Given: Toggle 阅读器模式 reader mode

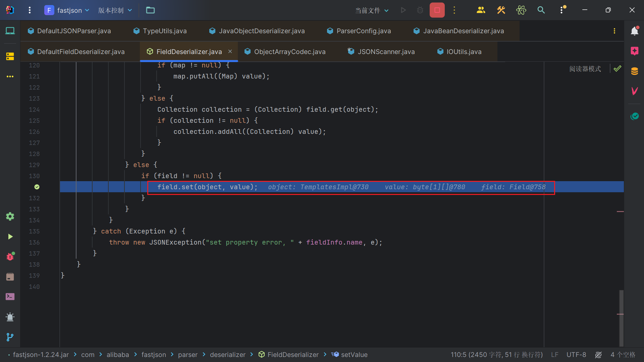Looking at the screenshot, I should point(585,69).
